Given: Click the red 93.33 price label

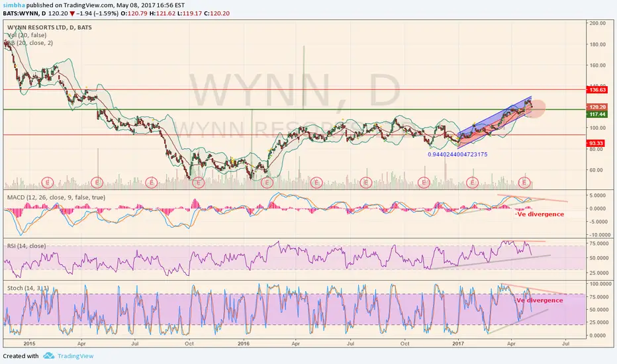Looking at the screenshot, I should click(x=596, y=143).
